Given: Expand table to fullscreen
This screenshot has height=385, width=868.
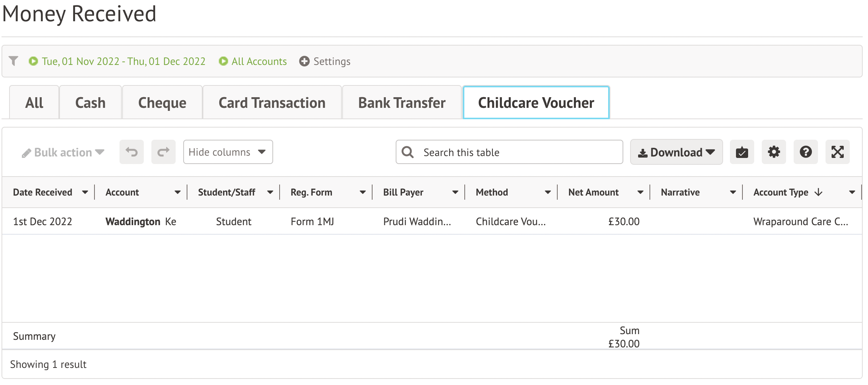Looking at the screenshot, I should pos(838,152).
